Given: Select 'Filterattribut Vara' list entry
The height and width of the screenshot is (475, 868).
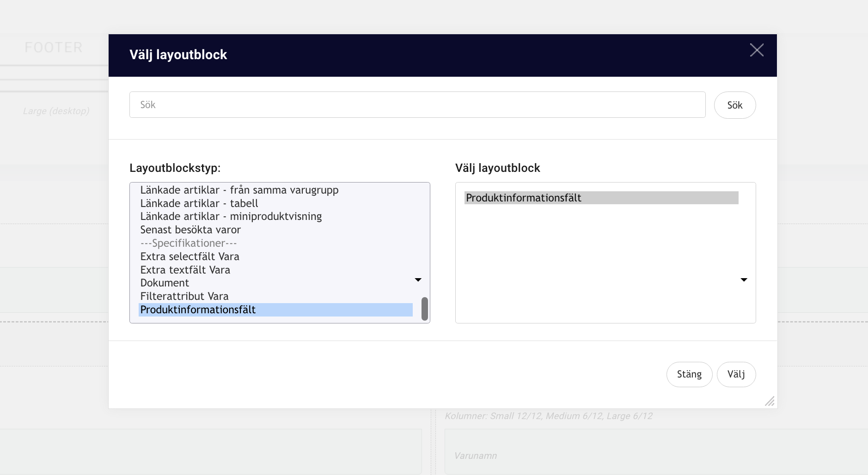Looking at the screenshot, I should coord(275,296).
